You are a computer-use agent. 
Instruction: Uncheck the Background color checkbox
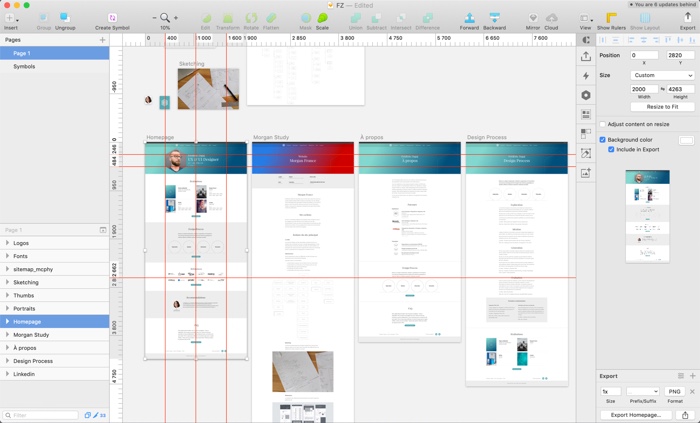click(x=603, y=139)
